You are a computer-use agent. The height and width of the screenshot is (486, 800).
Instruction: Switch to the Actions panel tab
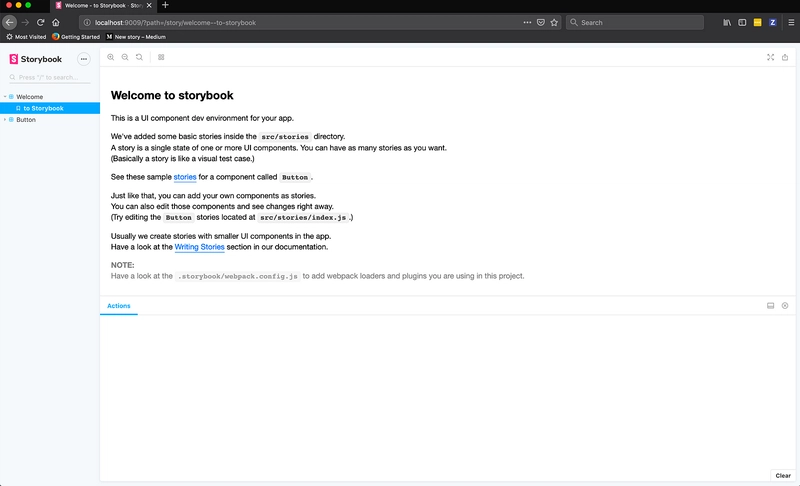(119, 305)
